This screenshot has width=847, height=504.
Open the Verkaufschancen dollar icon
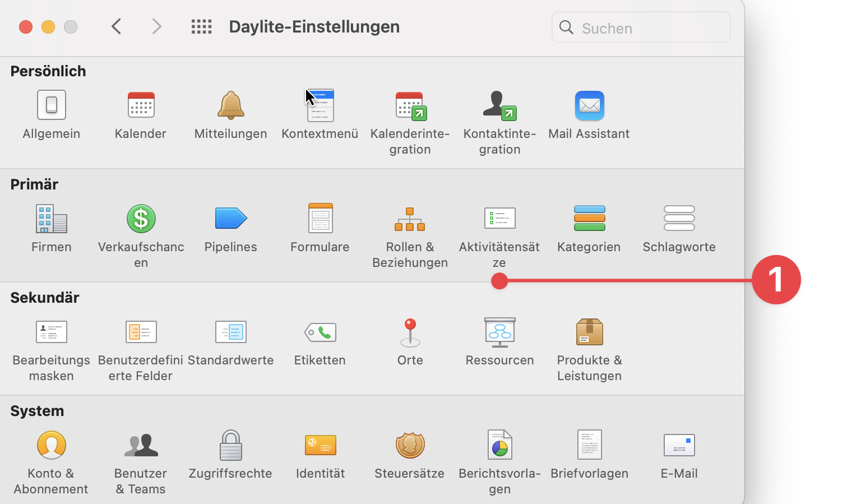point(141,219)
